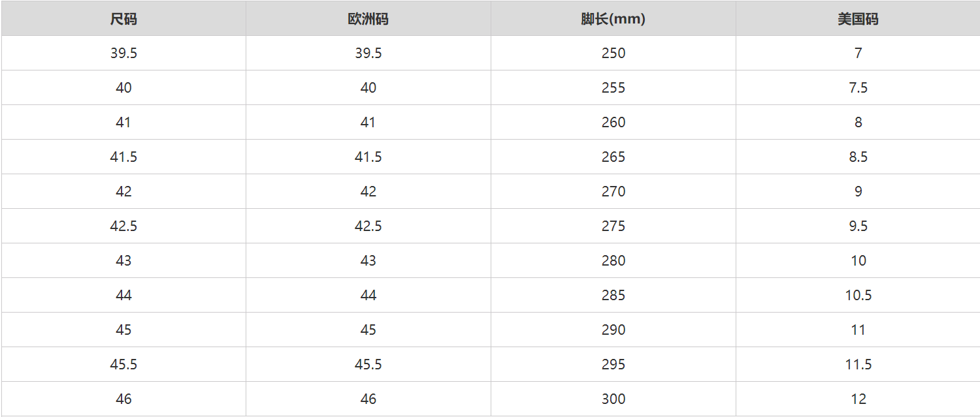Click US size 11.5 cell
Screen dimensions: 980x417
coord(858,365)
